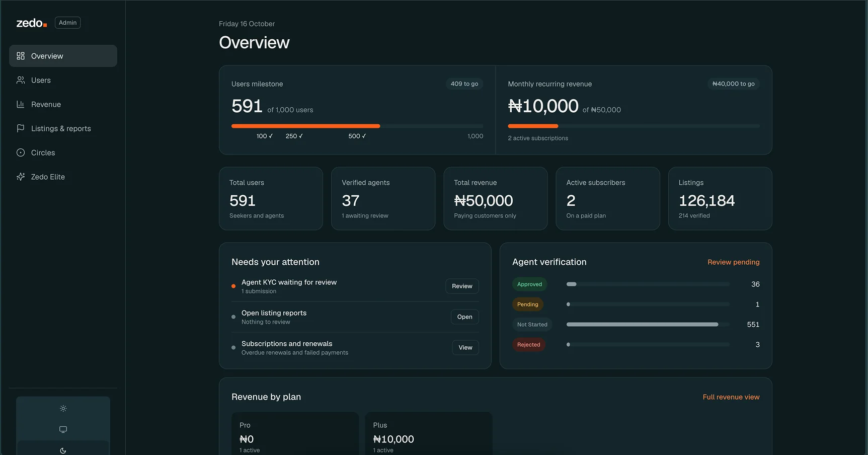
Task: Click the Users people icon
Action: click(x=21, y=80)
